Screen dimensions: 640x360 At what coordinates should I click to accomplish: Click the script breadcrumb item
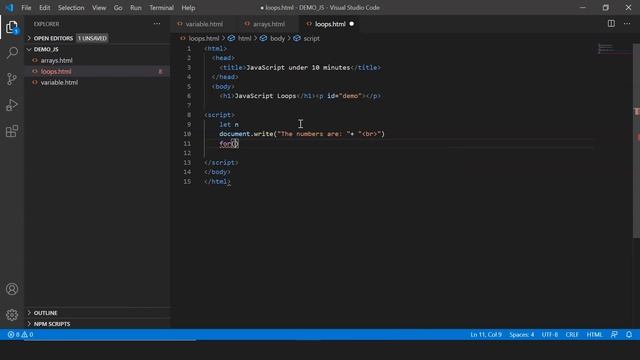coord(311,38)
